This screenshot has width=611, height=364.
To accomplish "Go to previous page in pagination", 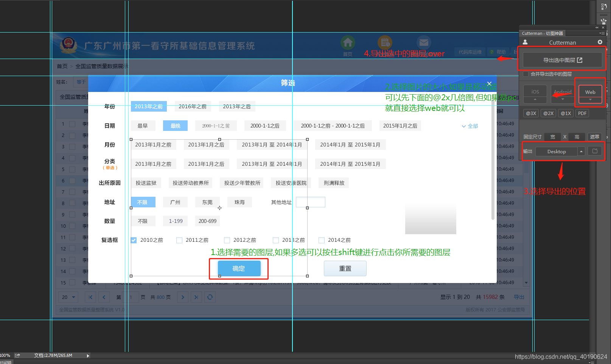I will point(104,297).
